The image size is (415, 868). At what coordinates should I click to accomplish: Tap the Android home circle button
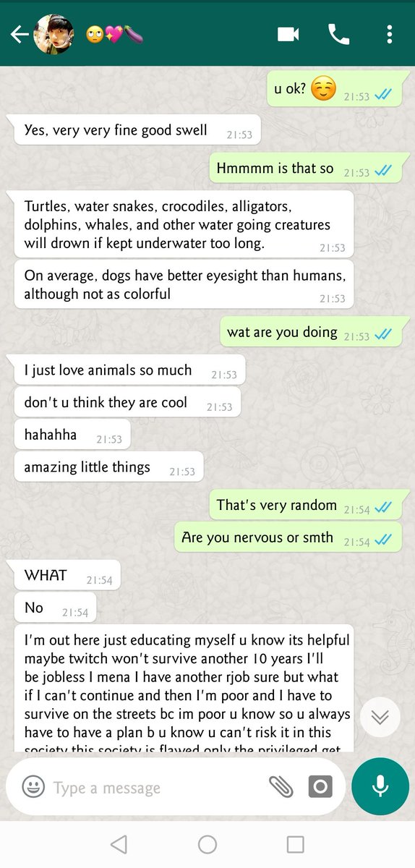pyautogui.click(x=208, y=844)
